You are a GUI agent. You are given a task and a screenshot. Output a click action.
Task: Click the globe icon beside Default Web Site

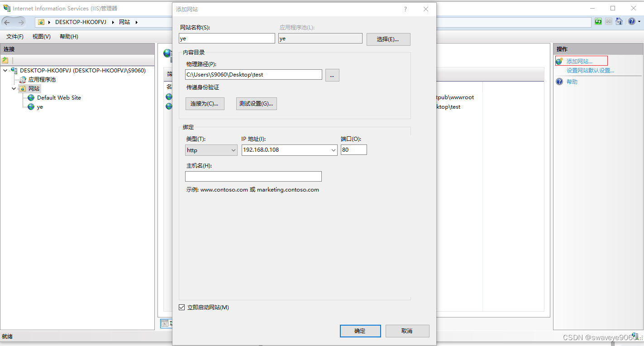point(31,98)
